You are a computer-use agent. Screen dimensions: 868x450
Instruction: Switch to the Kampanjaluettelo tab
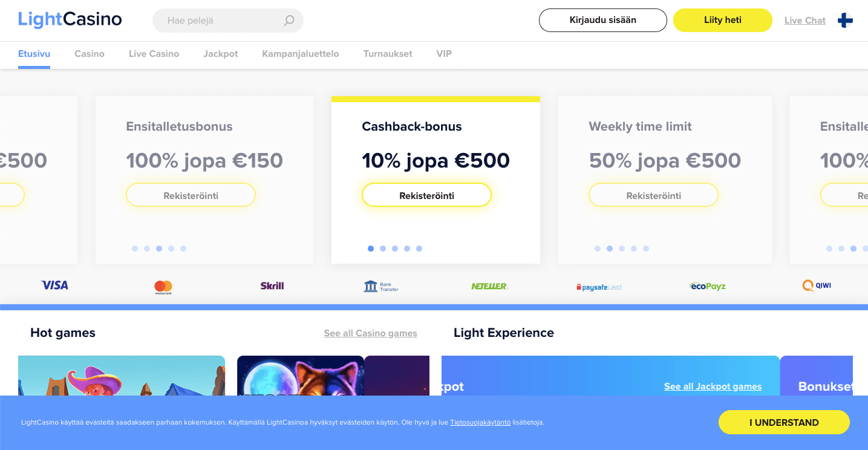[x=301, y=54]
